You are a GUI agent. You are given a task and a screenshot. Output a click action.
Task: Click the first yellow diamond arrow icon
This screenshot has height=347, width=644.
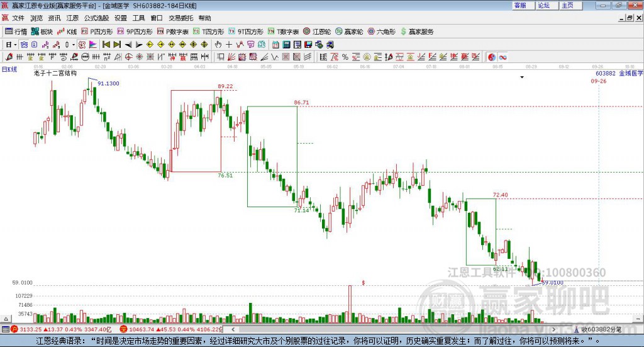click(x=150, y=45)
